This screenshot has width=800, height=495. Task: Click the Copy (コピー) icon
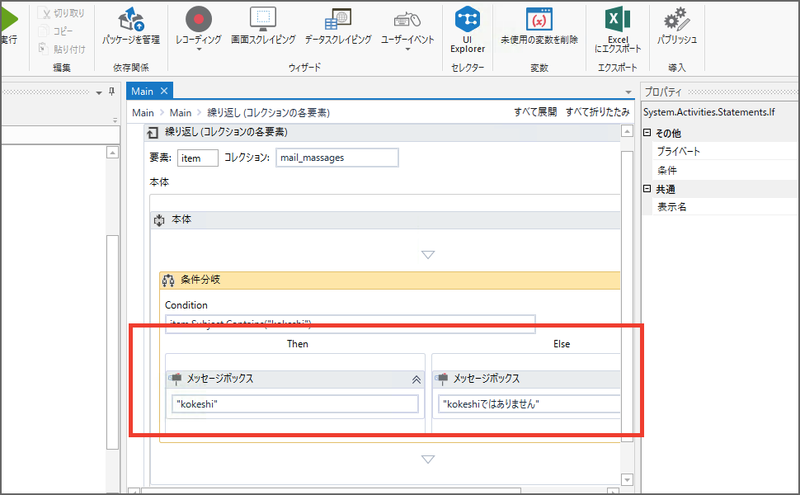44,31
